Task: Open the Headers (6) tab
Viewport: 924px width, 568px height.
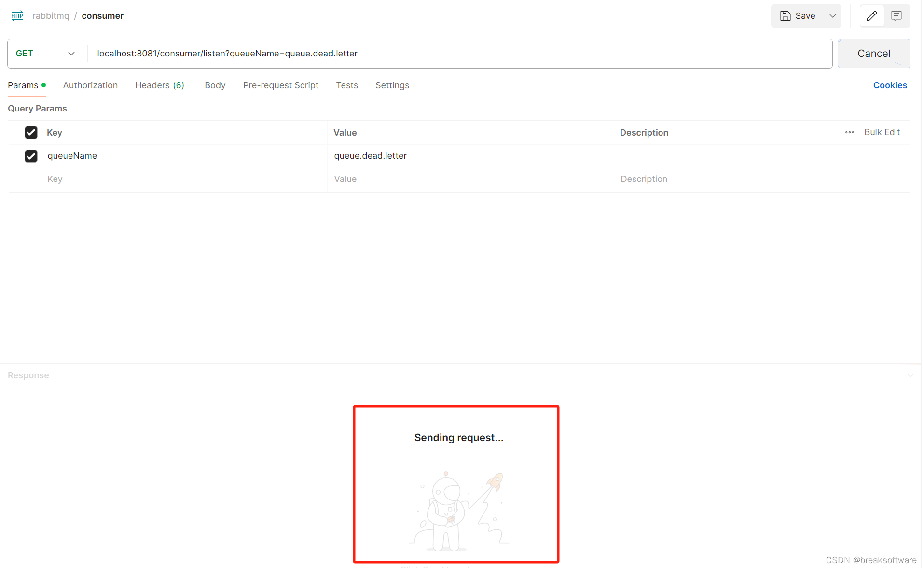Action: pos(160,85)
